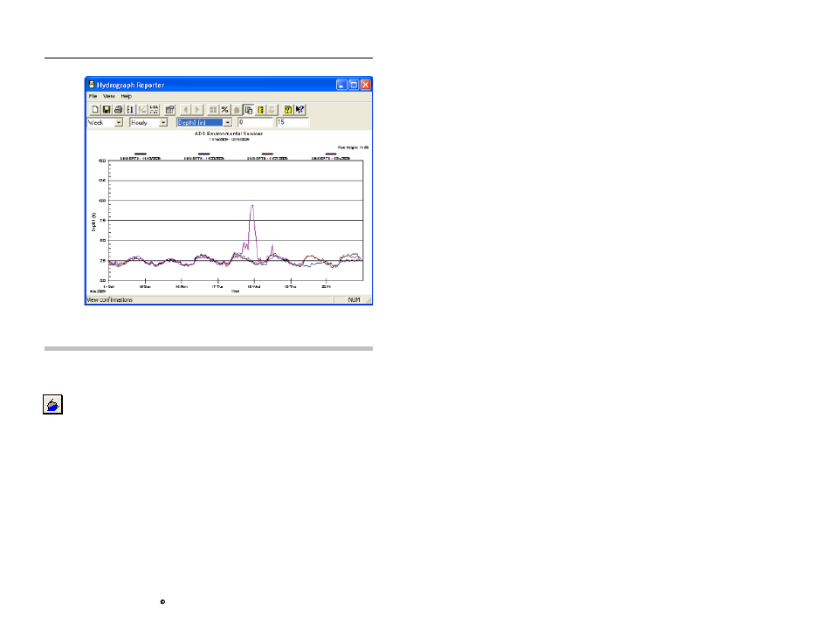Screen dimensions: 833x644
Task: Click the black legend line swatch
Action: pos(141,154)
